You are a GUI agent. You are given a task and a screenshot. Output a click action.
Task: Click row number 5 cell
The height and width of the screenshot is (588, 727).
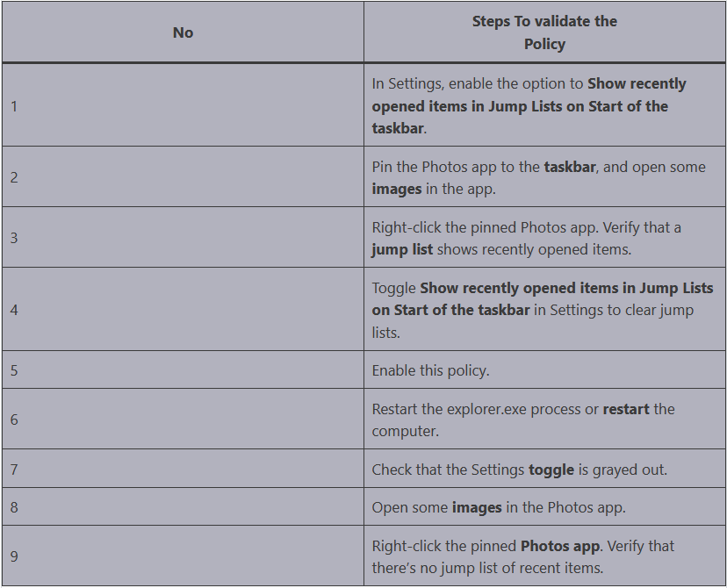[183, 370]
